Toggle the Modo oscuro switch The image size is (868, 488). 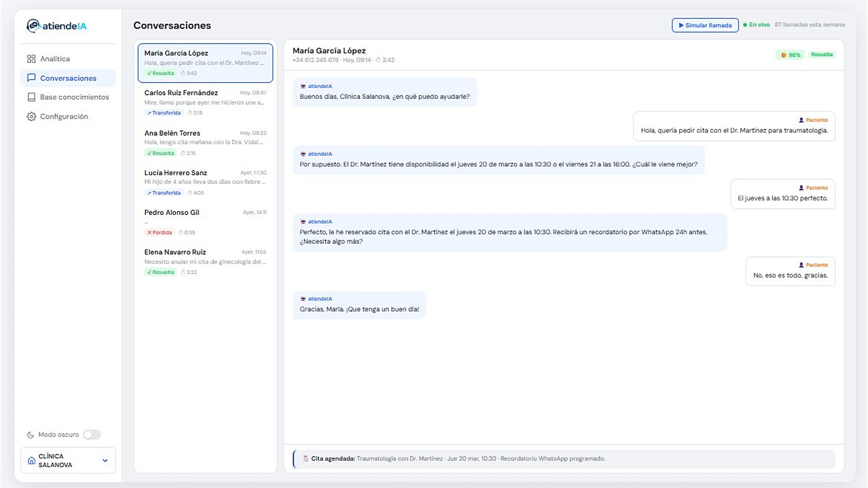point(92,435)
